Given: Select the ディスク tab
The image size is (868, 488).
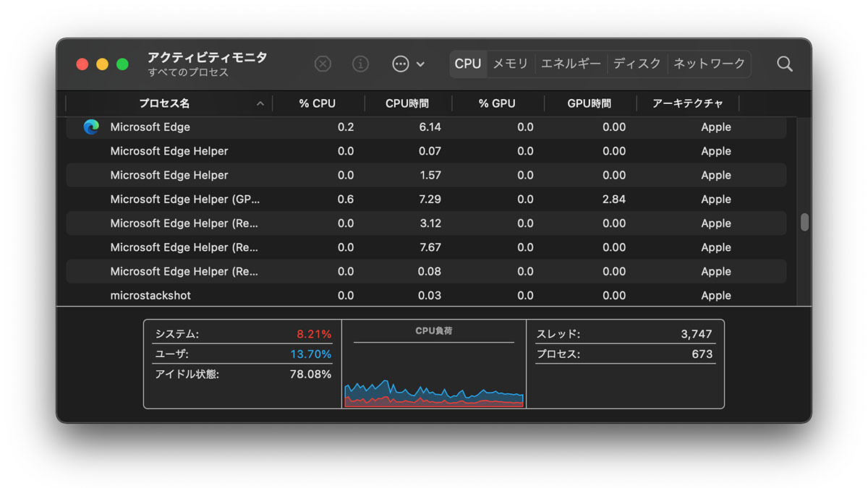Looking at the screenshot, I should (637, 64).
